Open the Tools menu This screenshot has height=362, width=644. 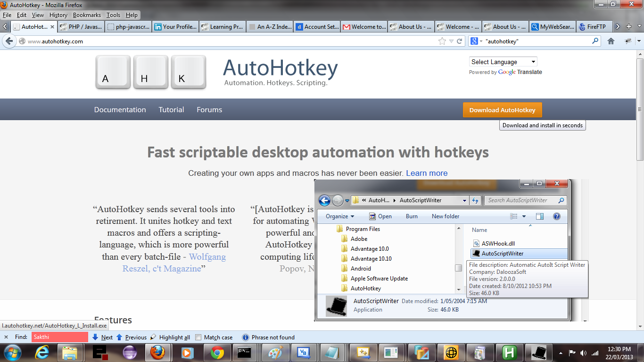(x=113, y=15)
